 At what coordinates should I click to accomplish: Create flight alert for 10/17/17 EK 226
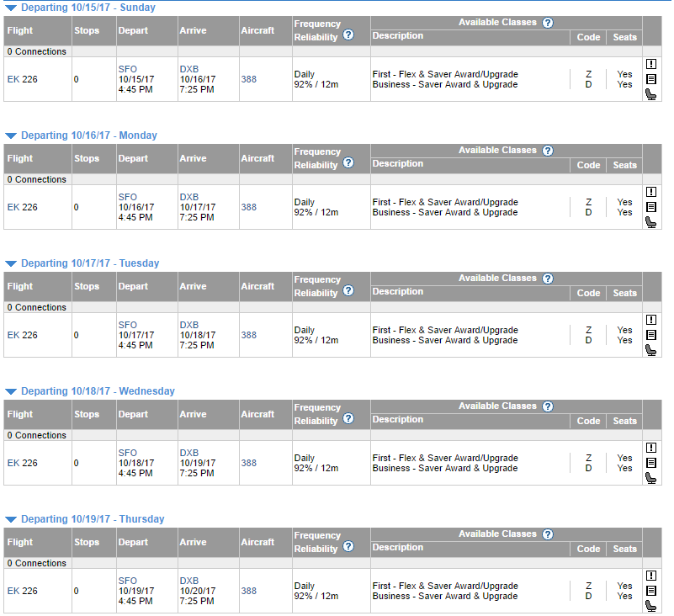tap(650, 320)
